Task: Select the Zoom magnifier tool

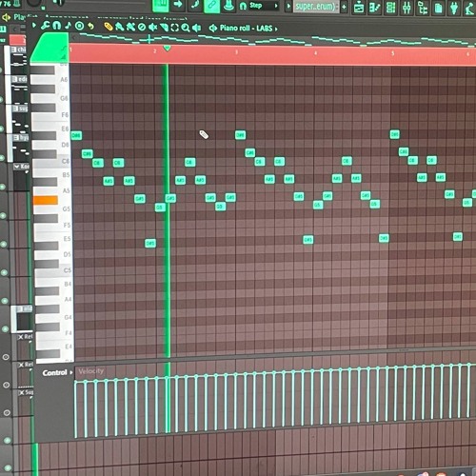Action: coord(186,28)
